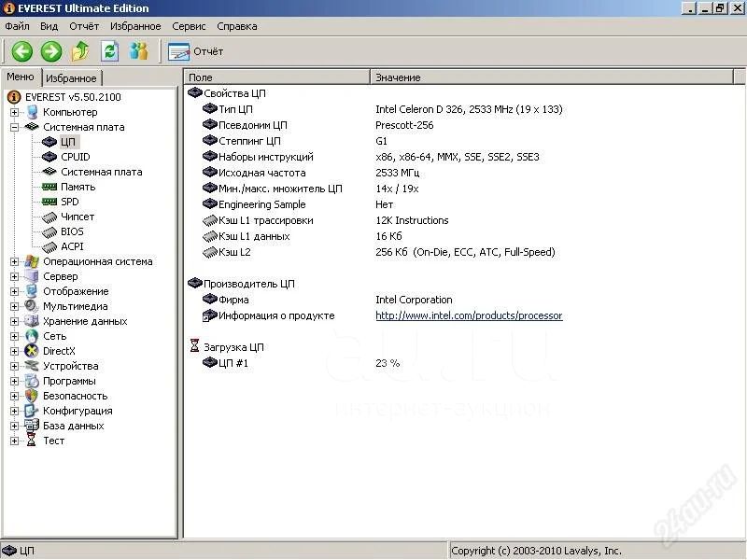Expand the Хранение данных node
Screen dimensions: 747x560
click(x=14, y=321)
